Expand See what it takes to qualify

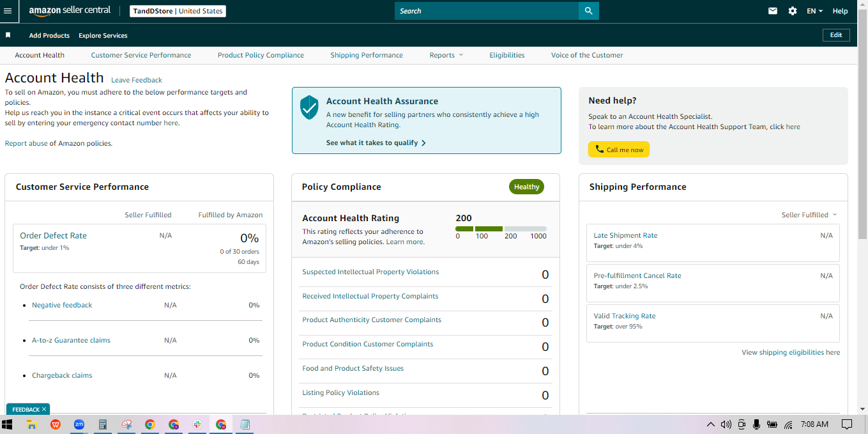(376, 143)
